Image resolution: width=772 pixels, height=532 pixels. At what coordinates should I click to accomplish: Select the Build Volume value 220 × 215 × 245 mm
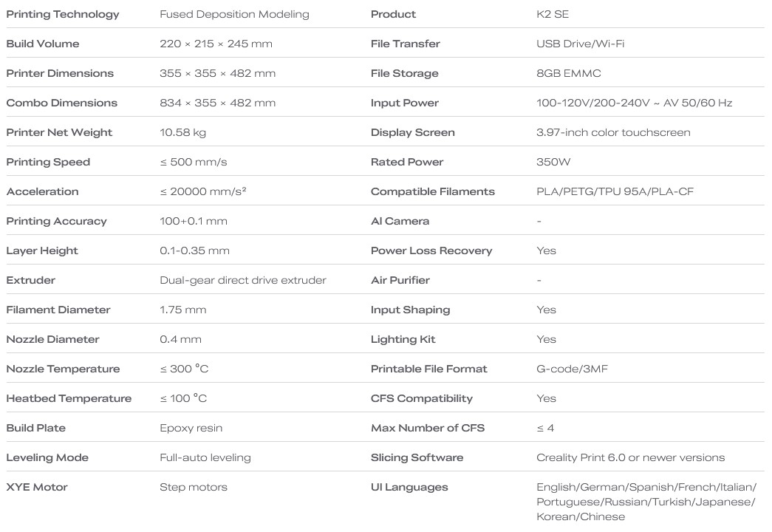[216, 44]
